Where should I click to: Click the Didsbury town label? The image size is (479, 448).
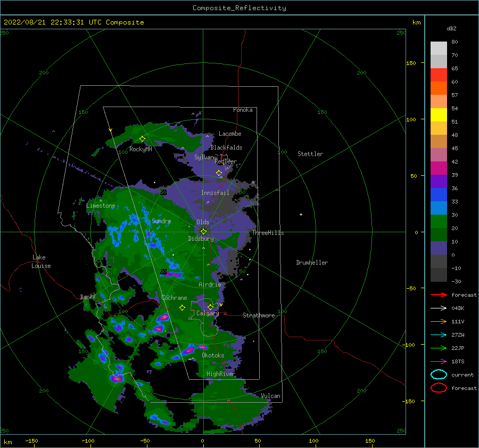(x=201, y=239)
